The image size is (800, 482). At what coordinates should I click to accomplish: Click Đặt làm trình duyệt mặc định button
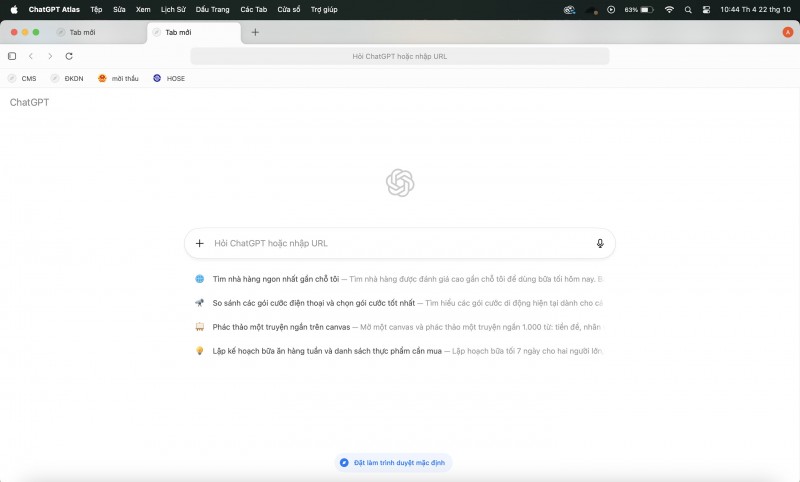pyautogui.click(x=394, y=463)
